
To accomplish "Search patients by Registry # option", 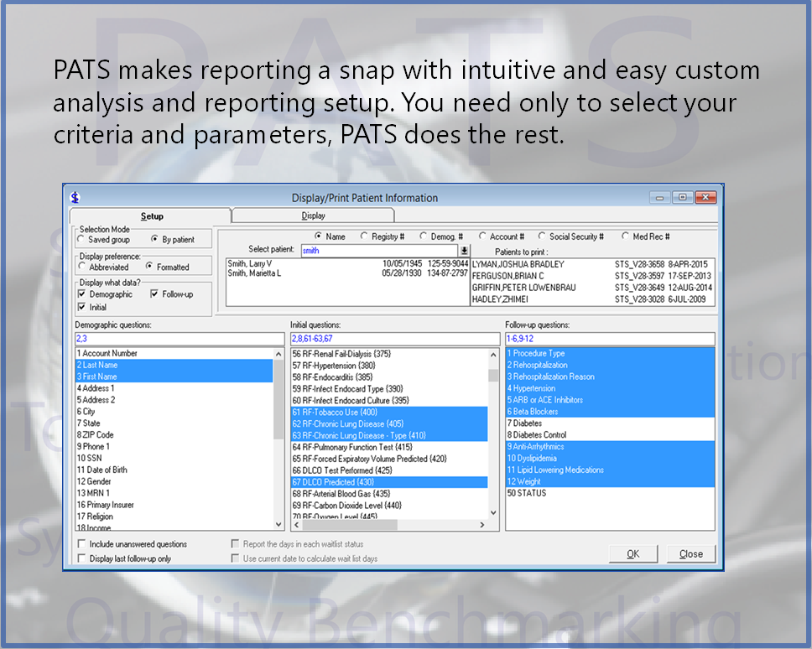I will (383, 236).
